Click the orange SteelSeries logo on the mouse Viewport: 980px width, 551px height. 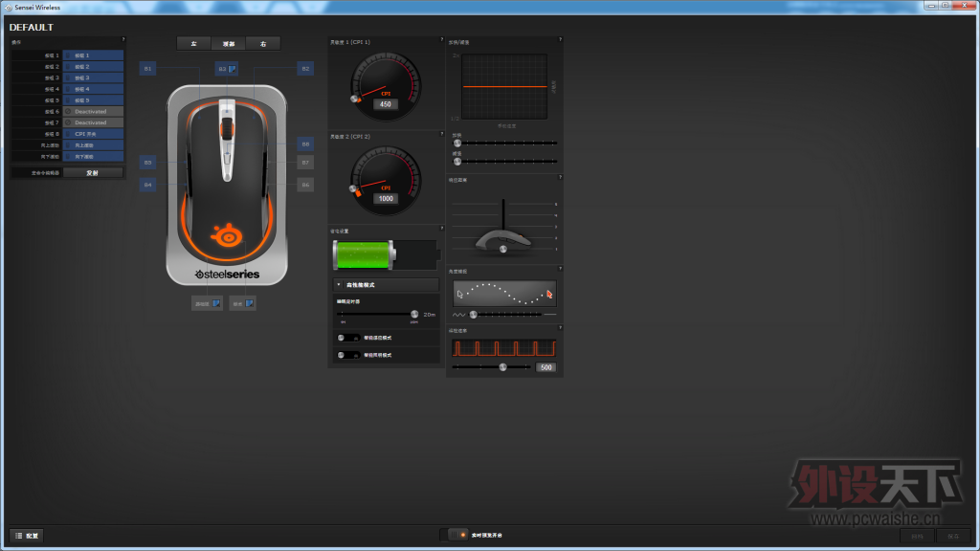[227, 235]
